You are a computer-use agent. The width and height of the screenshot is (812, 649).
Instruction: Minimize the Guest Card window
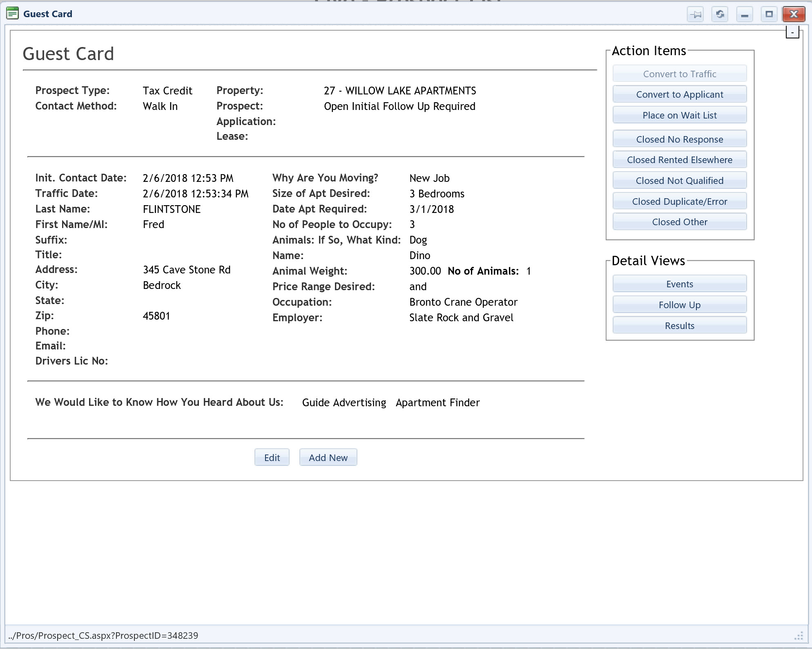click(x=744, y=14)
